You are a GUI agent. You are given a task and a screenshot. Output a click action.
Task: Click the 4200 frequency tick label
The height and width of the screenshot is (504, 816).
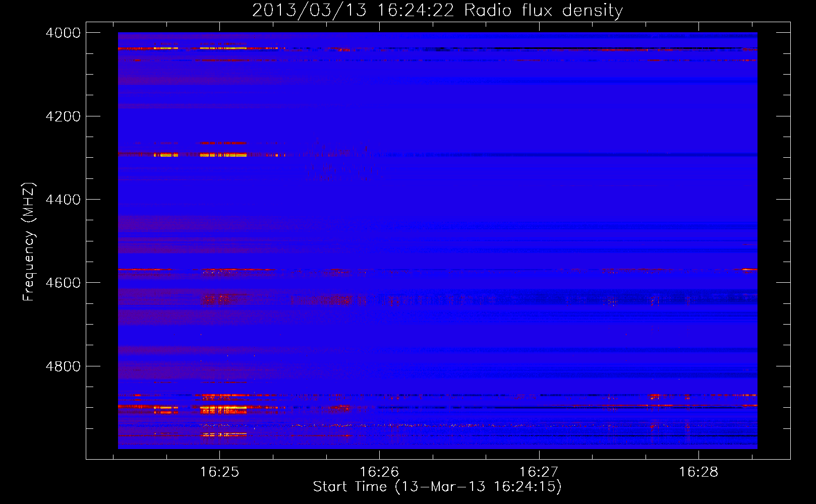click(63, 116)
